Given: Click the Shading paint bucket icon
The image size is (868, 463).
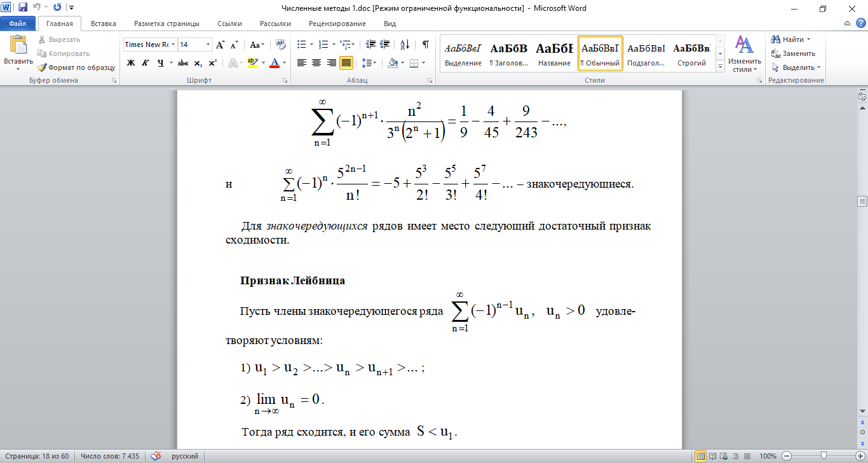Looking at the screenshot, I should point(393,63).
